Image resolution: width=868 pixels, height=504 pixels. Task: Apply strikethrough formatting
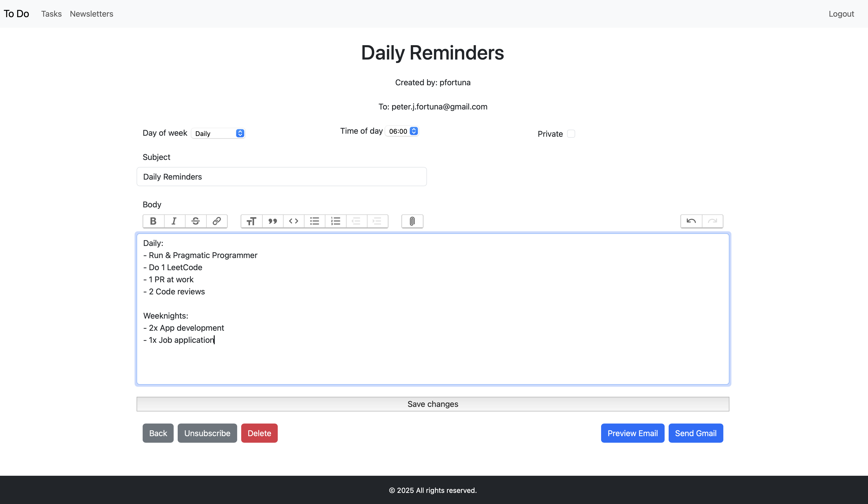195,221
